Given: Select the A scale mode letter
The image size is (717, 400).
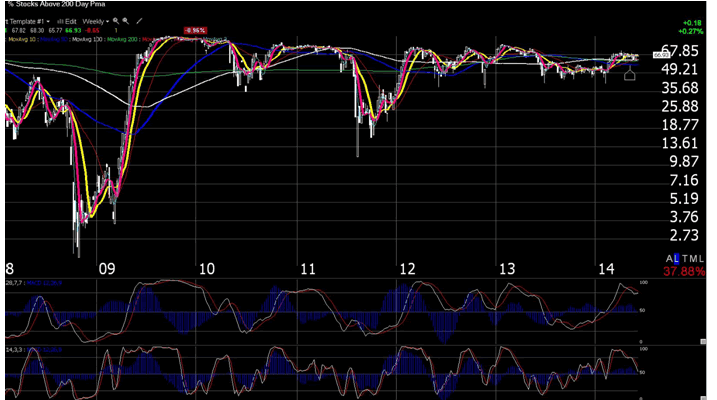Looking at the screenshot, I should (669, 259).
